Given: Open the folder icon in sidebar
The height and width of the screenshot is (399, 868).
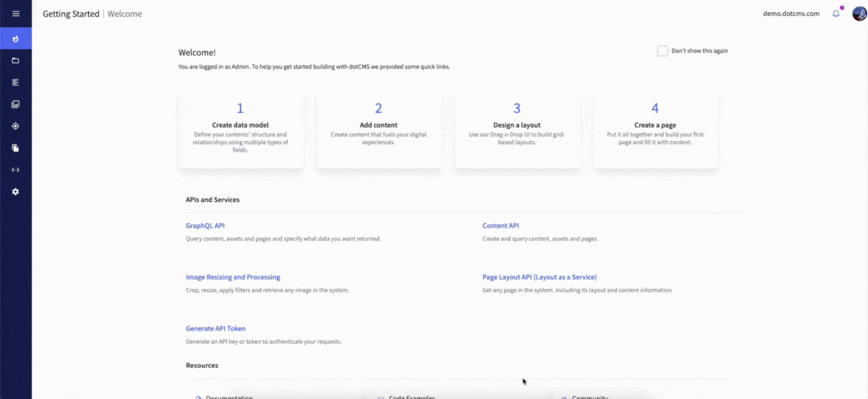Looking at the screenshot, I should 15,61.
